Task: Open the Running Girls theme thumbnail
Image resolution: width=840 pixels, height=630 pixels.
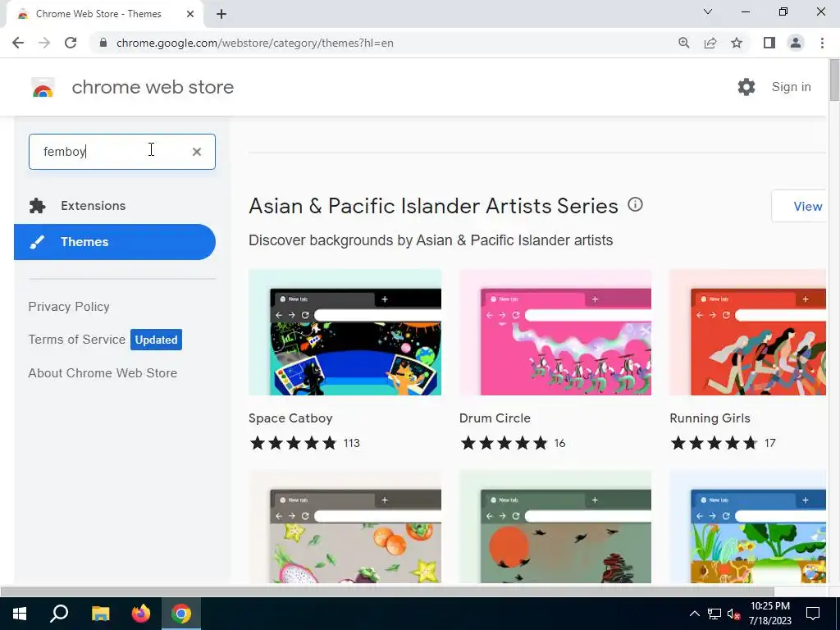Action: [748, 332]
